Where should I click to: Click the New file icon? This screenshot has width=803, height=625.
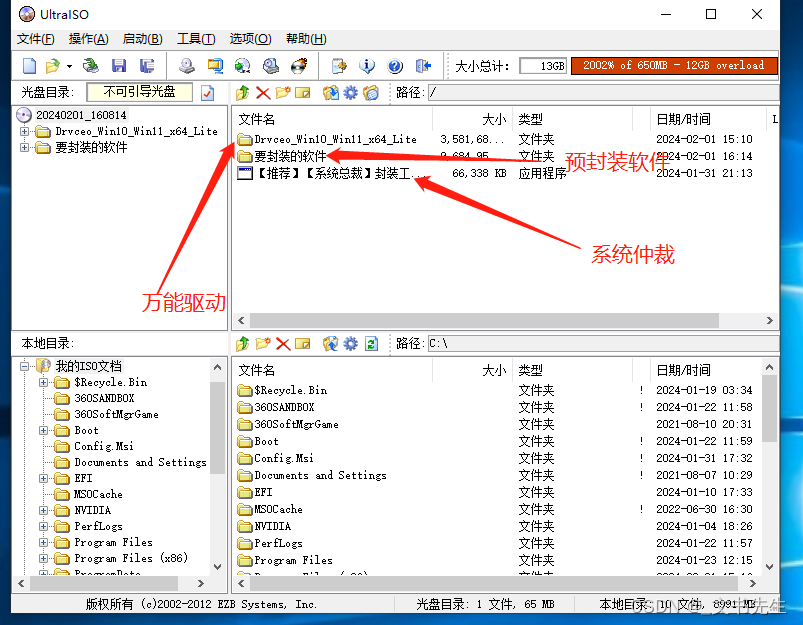pyautogui.click(x=29, y=66)
